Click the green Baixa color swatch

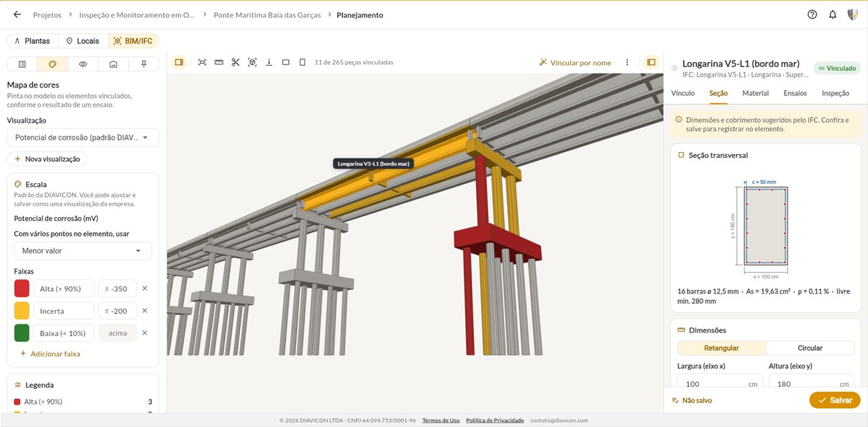pyautogui.click(x=22, y=333)
